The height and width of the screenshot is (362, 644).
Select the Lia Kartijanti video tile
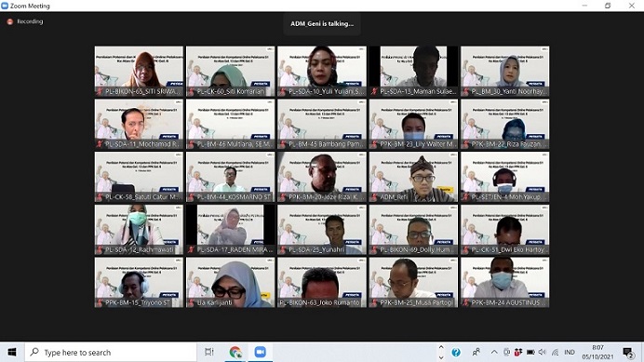click(231, 282)
